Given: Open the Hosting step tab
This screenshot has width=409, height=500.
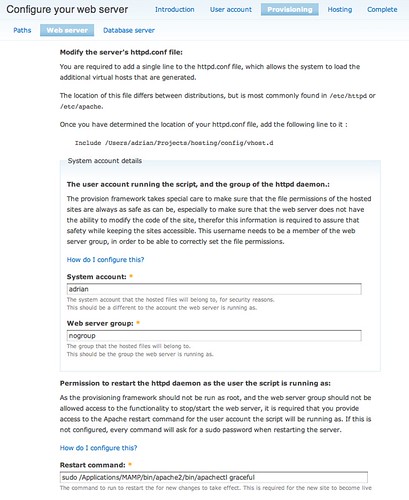Looking at the screenshot, I should tap(340, 10).
